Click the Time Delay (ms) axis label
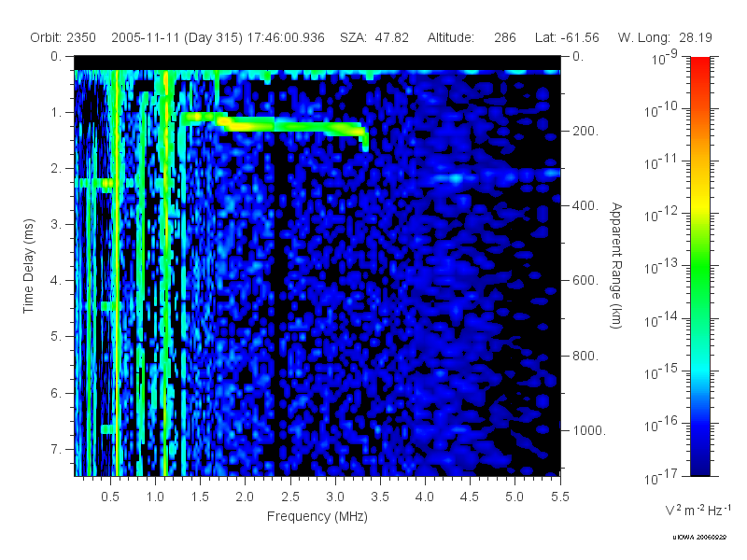 (29, 266)
